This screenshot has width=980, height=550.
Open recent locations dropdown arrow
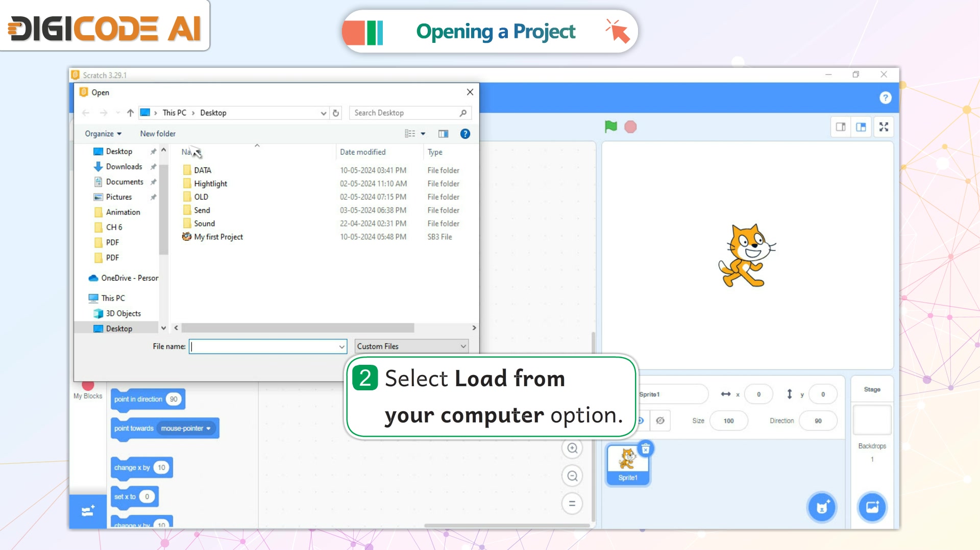click(x=118, y=113)
